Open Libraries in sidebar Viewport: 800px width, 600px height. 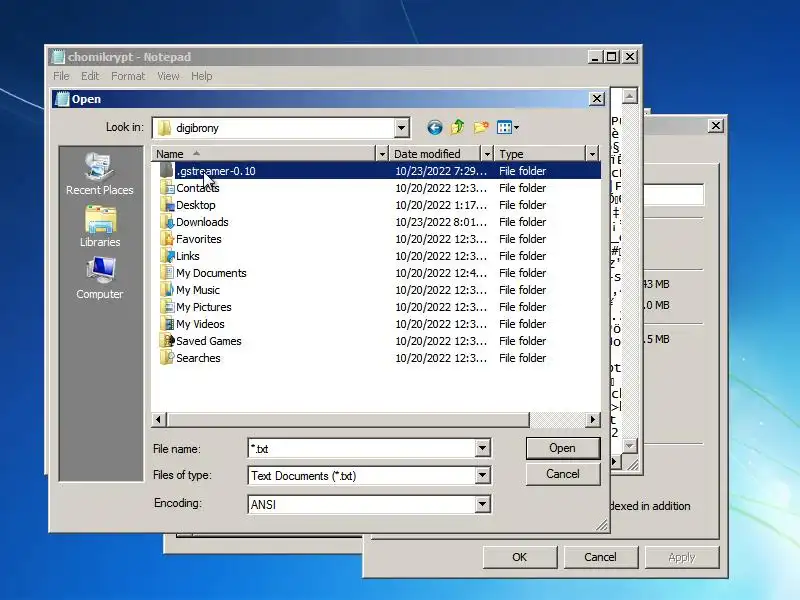click(100, 227)
